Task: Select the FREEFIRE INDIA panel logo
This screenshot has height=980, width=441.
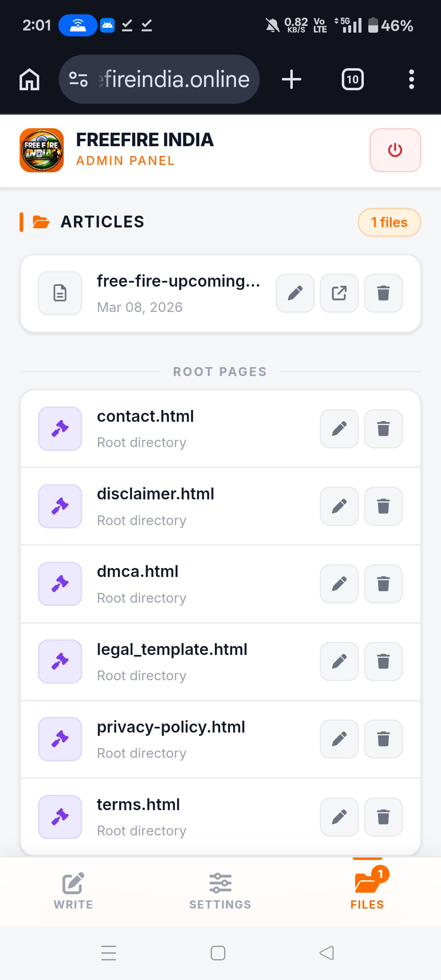Action: 41,150
